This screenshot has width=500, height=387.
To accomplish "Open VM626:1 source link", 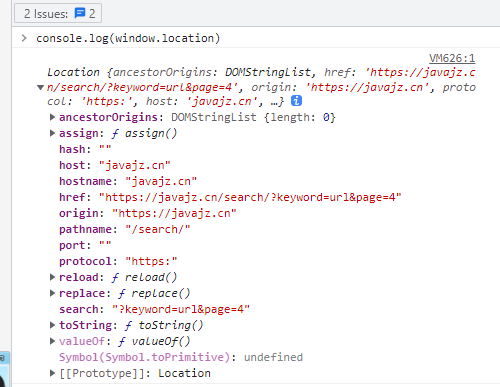I will (x=452, y=58).
